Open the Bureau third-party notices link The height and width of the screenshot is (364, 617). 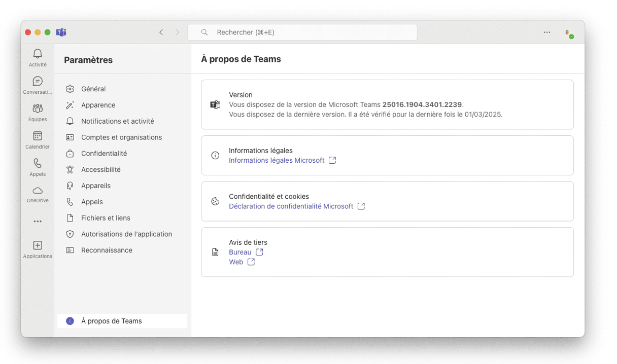pos(240,252)
